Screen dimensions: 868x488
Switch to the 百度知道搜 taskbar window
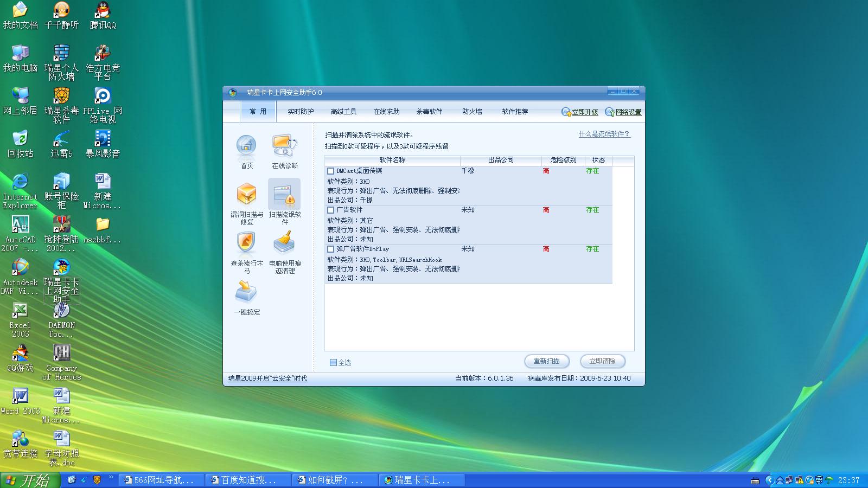[248, 480]
